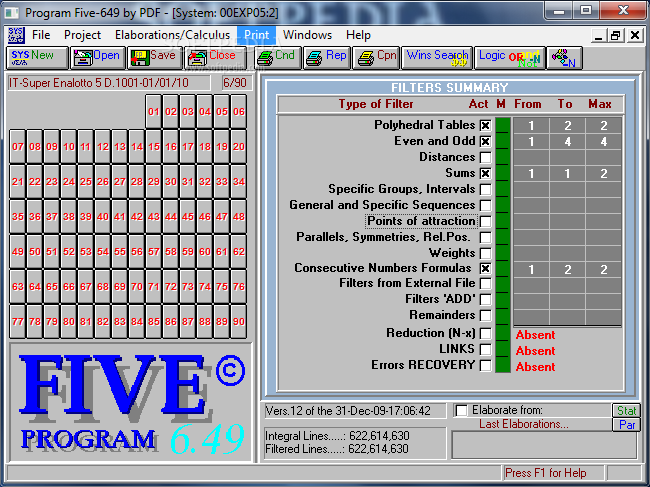Minimize the inner document window
This screenshot has width=650, height=487.
pos(598,36)
